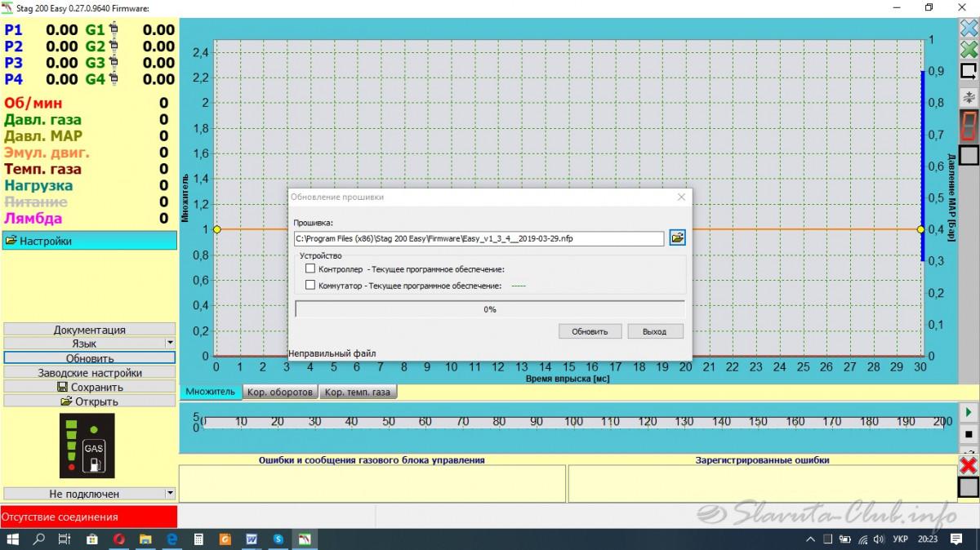980x550 pixels.
Task: Open Microsoft Store from the taskbar
Action: pyautogui.click(x=92, y=539)
